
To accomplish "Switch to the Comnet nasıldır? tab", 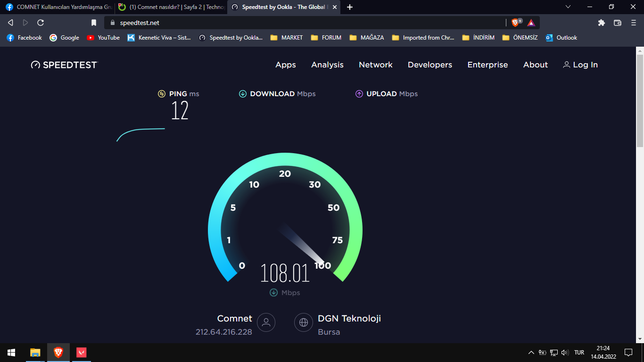I will (171, 7).
